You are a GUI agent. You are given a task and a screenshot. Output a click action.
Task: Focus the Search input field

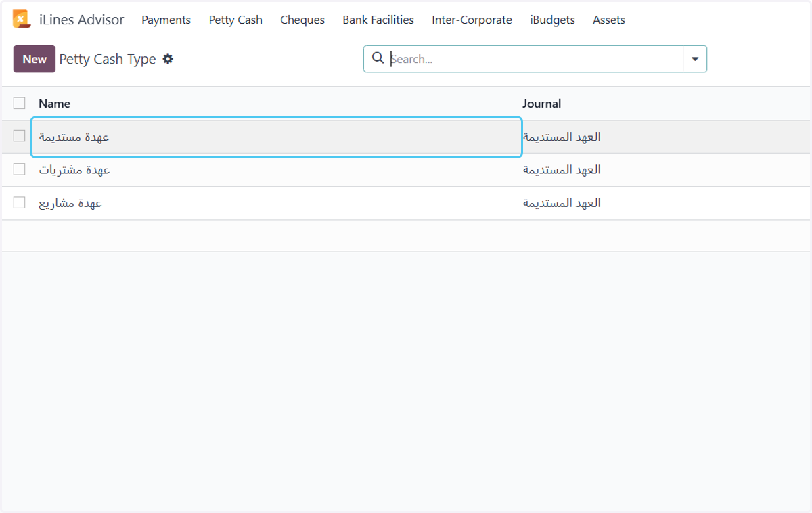coord(535,59)
